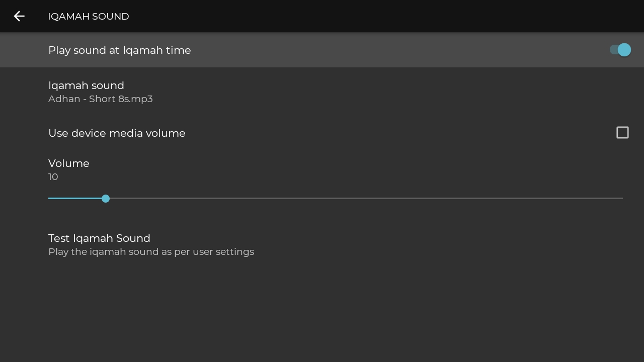This screenshot has height=362, width=644.
Task: Set volume to the slider track midpoint
Action: 336,199
